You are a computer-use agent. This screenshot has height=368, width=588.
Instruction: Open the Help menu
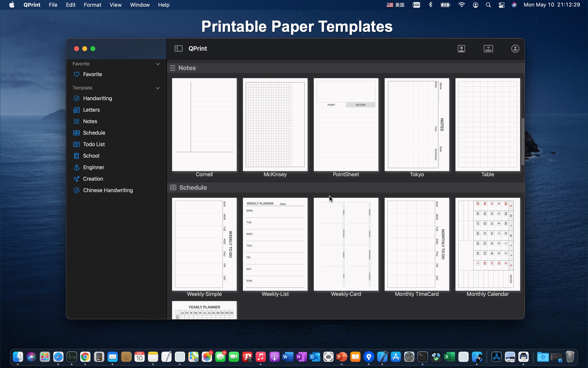164,5
